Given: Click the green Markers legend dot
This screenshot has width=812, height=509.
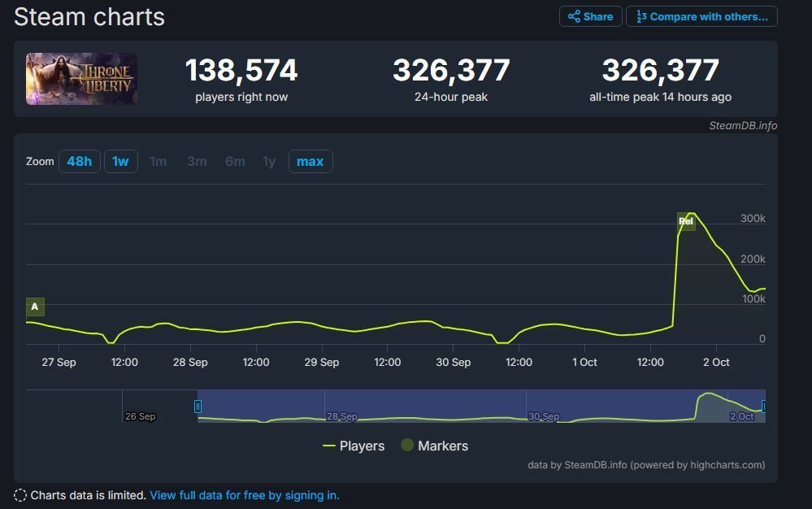Looking at the screenshot, I should pyautogui.click(x=407, y=446).
